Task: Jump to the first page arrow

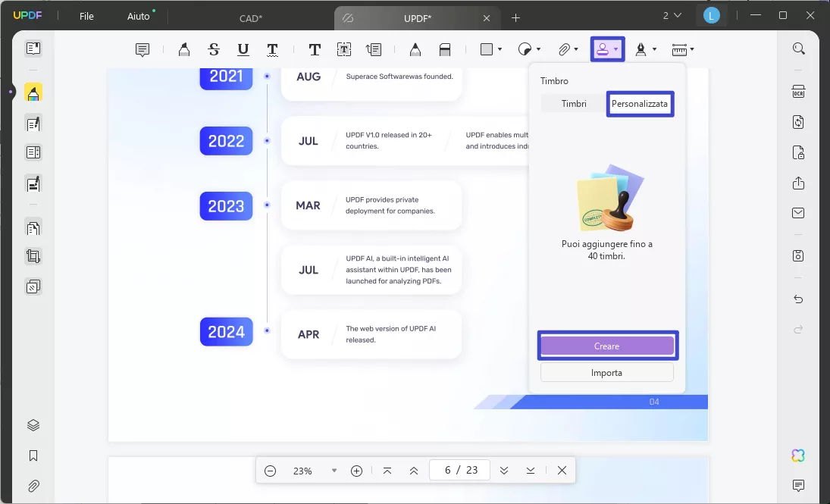Action: coord(387,471)
